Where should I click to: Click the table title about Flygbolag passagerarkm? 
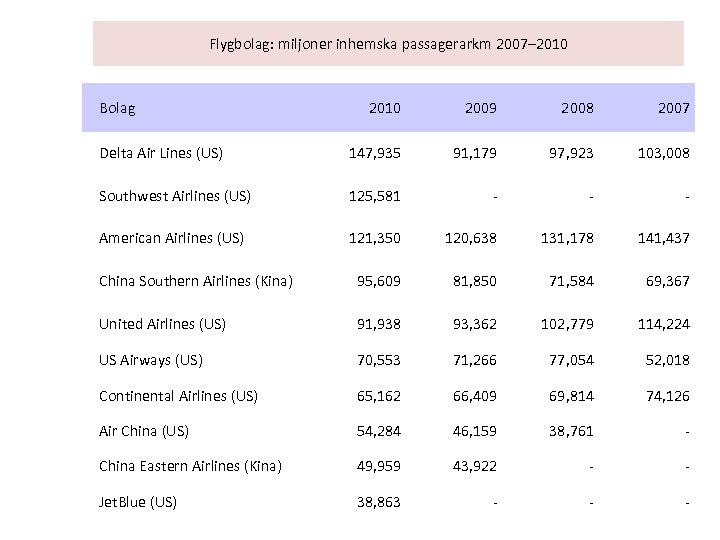tap(389, 44)
